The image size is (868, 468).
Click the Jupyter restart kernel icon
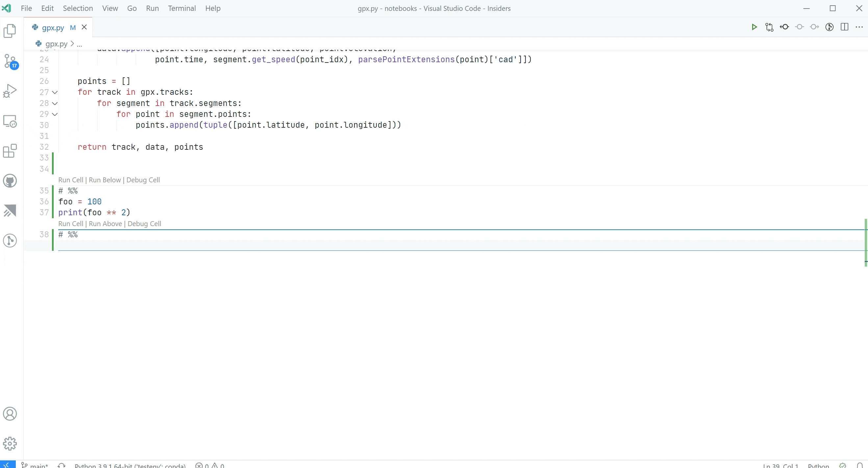[x=770, y=27]
